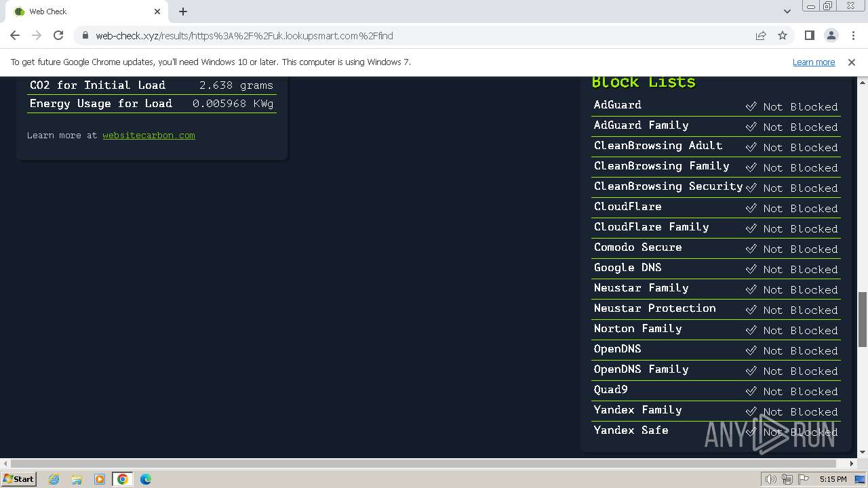Click the address bar URL
This screenshot has width=868, height=488.
click(244, 36)
